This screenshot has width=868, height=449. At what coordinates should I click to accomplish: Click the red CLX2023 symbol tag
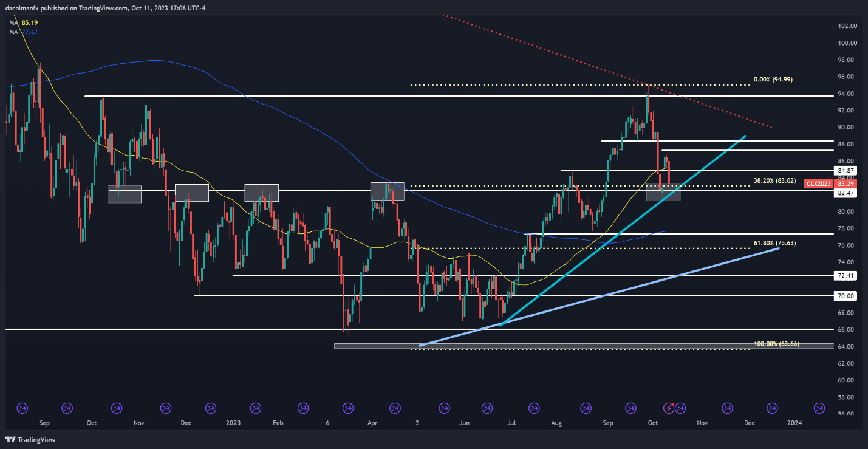pyautogui.click(x=818, y=183)
